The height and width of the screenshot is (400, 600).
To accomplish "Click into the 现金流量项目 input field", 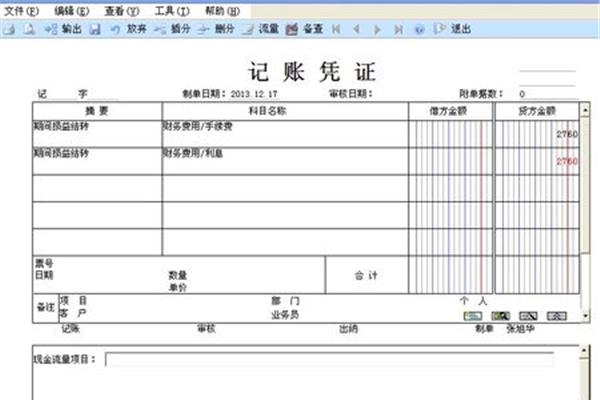I will tap(329, 359).
